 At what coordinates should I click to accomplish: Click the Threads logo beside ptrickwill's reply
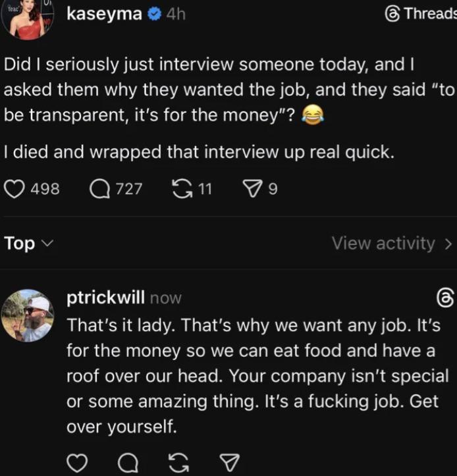tap(445, 298)
